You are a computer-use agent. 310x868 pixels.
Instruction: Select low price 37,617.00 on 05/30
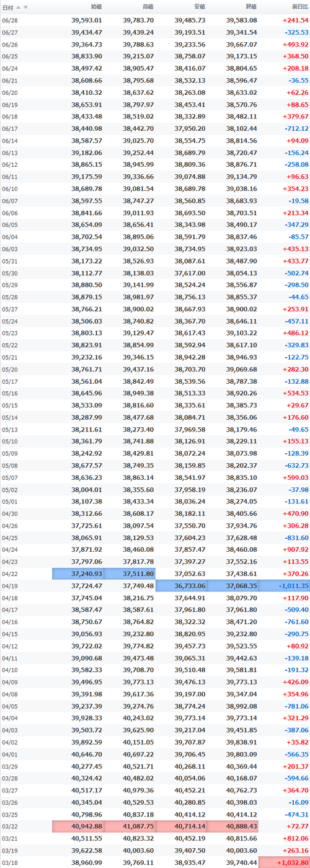190,272
